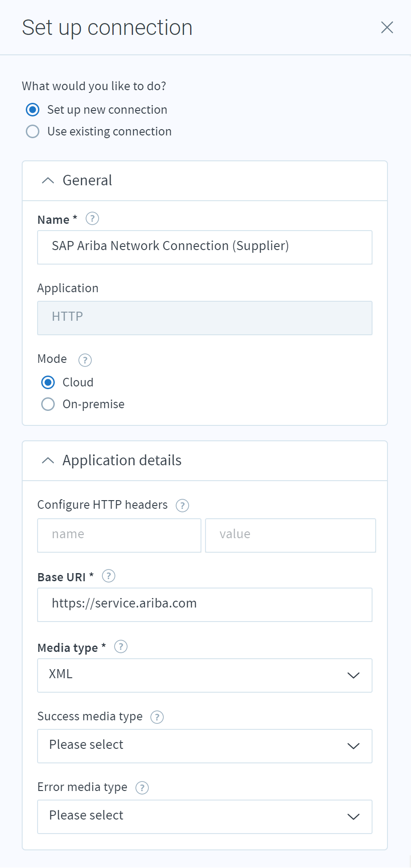Screen dimensions: 411x868
Task: Open help icon next to Name
Action: [92, 219]
